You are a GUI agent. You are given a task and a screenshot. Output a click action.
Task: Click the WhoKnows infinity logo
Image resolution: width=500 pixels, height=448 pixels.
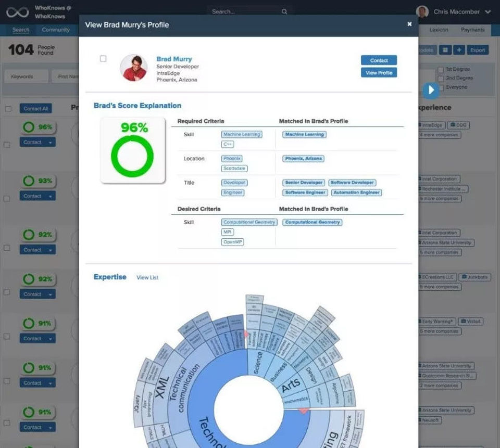17,12
